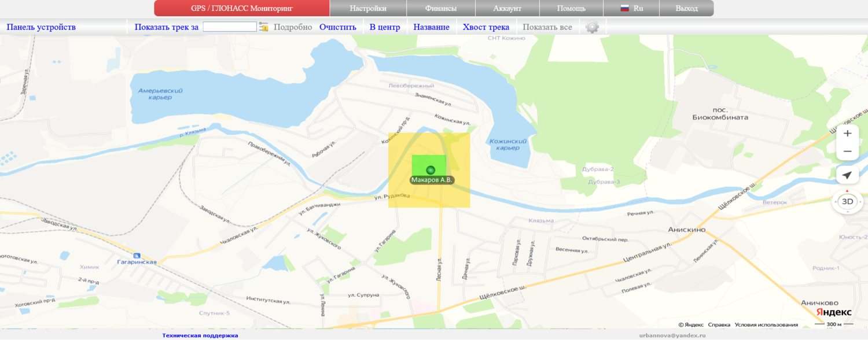Center the map with В центр

[x=385, y=27]
